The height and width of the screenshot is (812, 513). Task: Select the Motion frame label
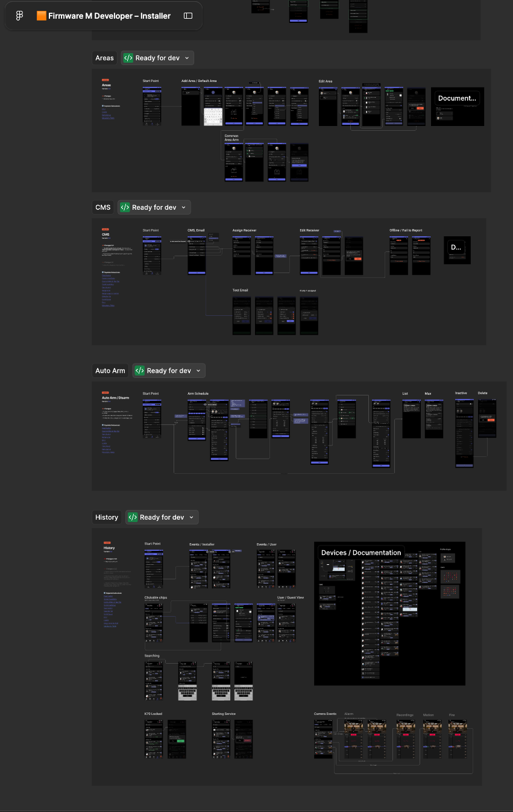tap(428, 715)
